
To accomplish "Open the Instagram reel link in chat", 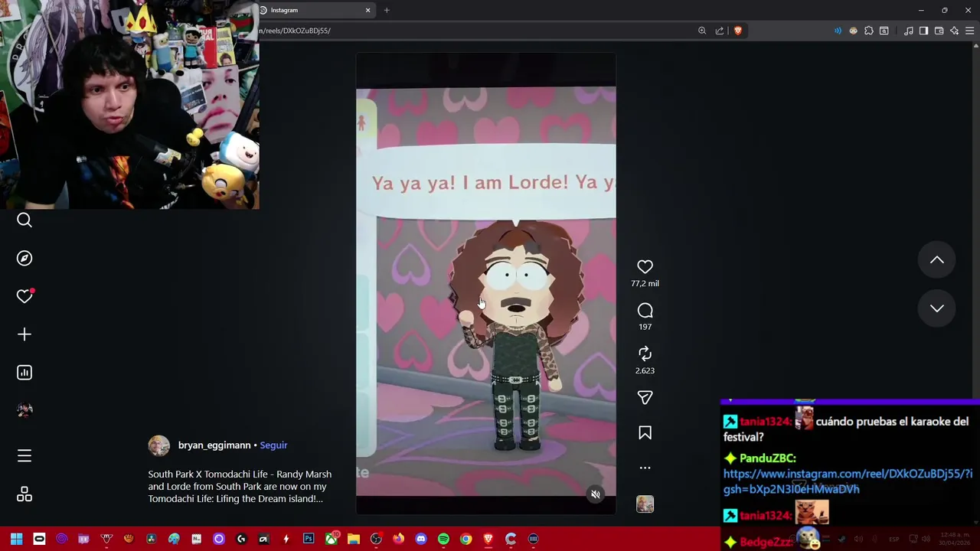I will click(x=848, y=481).
